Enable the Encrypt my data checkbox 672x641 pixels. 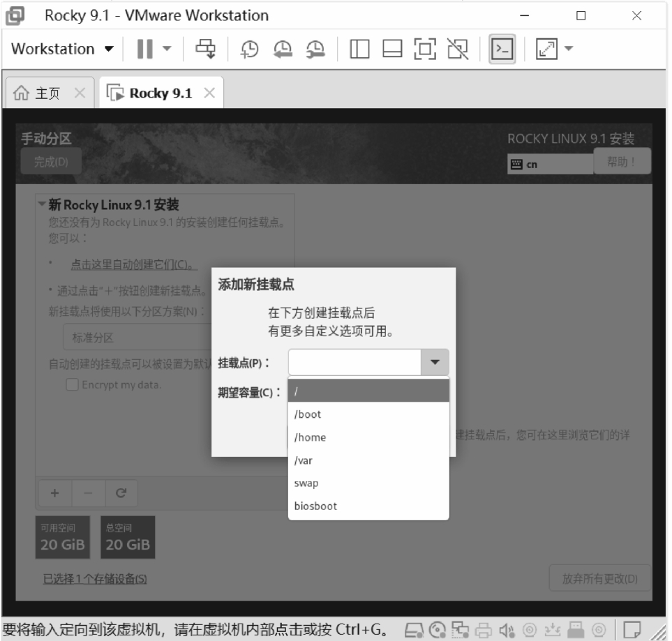tap(72, 385)
